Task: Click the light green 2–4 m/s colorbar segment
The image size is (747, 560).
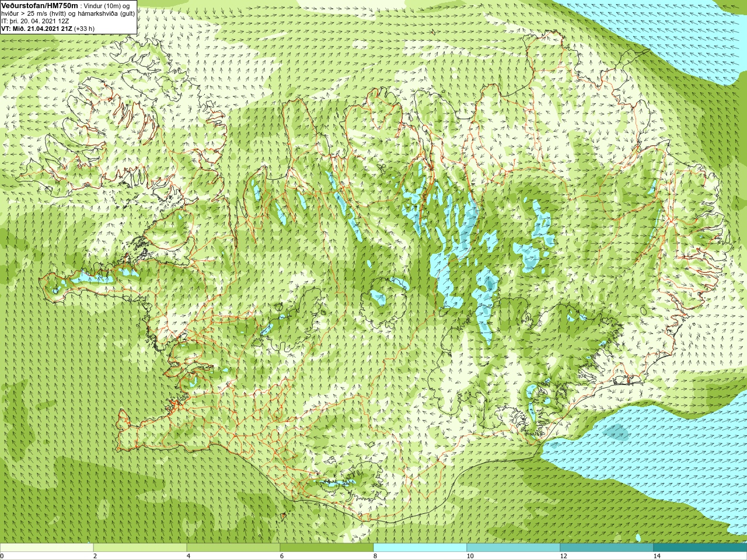Action: pyautogui.click(x=140, y=548)
